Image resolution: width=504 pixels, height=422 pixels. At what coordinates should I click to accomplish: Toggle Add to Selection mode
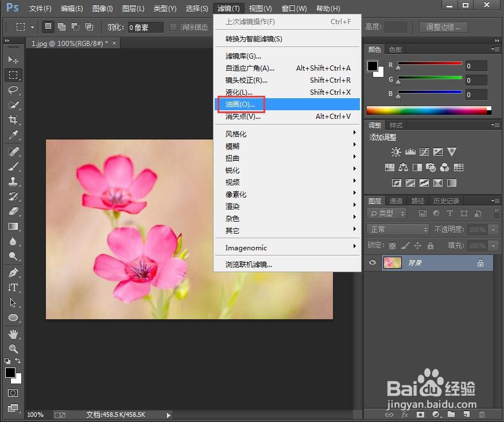coord(62,26)
